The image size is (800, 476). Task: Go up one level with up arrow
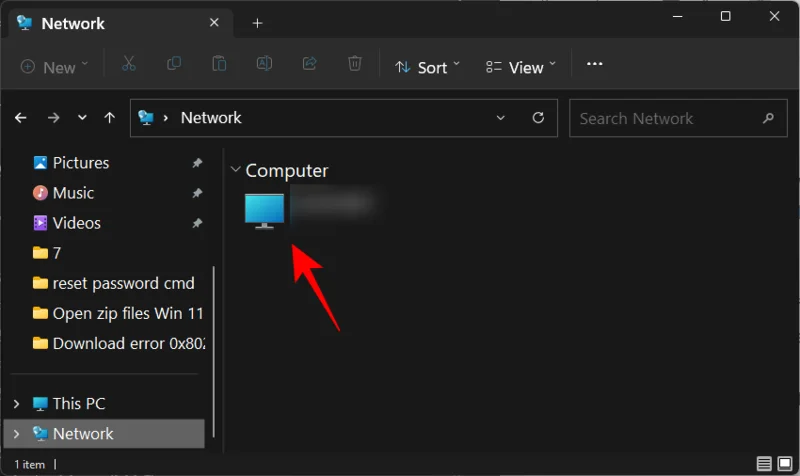[x=109, y=118]
